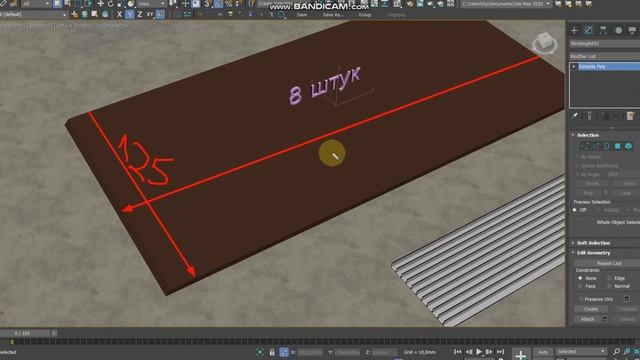This screenshot has width=640, height=360.
Task: Collapse the Selection rollout
Action: click(588, 135)
